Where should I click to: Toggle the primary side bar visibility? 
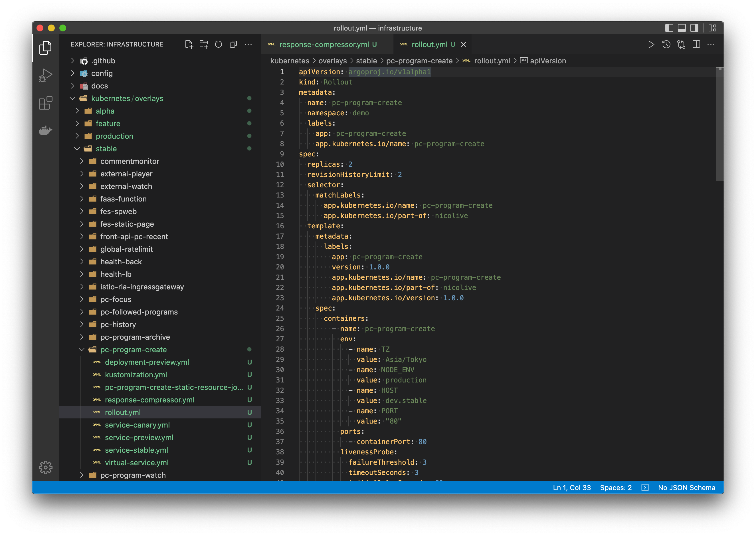point(669,28)
